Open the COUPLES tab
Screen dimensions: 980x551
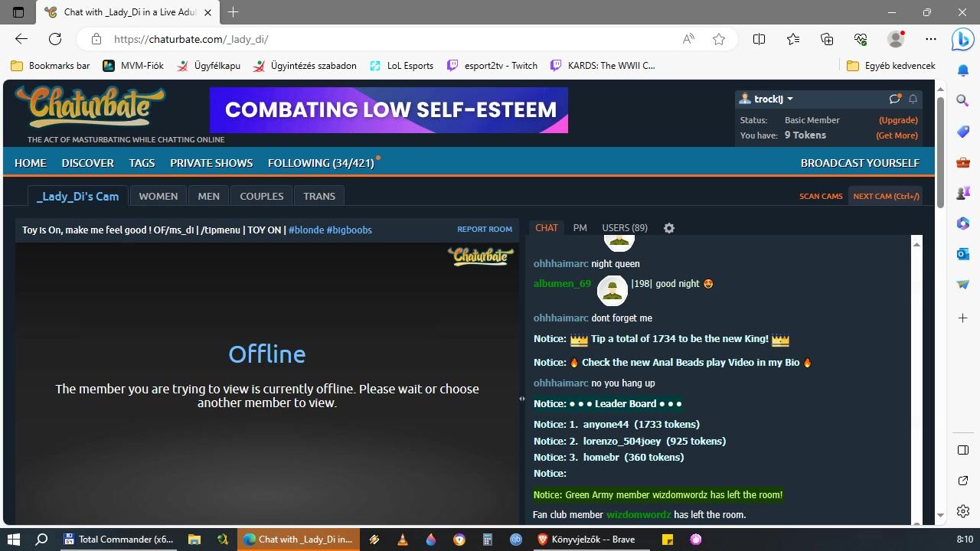[262, 196]
